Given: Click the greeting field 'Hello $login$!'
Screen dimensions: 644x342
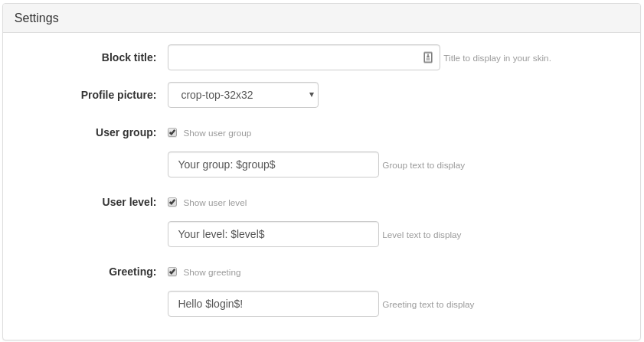Looking at the screenshot, I should [x=273, y=304].
